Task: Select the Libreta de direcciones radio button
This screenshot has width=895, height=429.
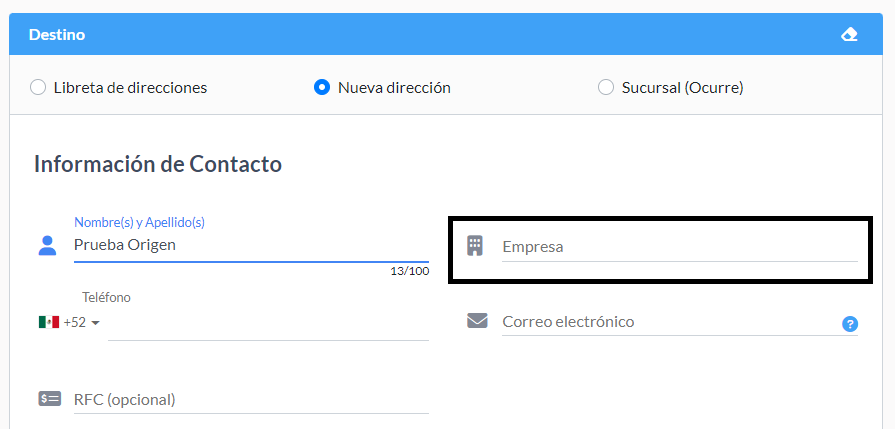Action: coord(38,88)
